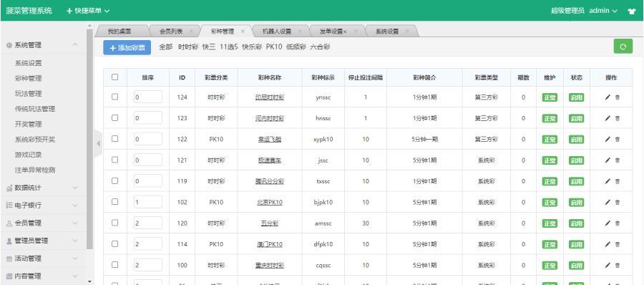Click the green refresh icon button

(623, 47)
